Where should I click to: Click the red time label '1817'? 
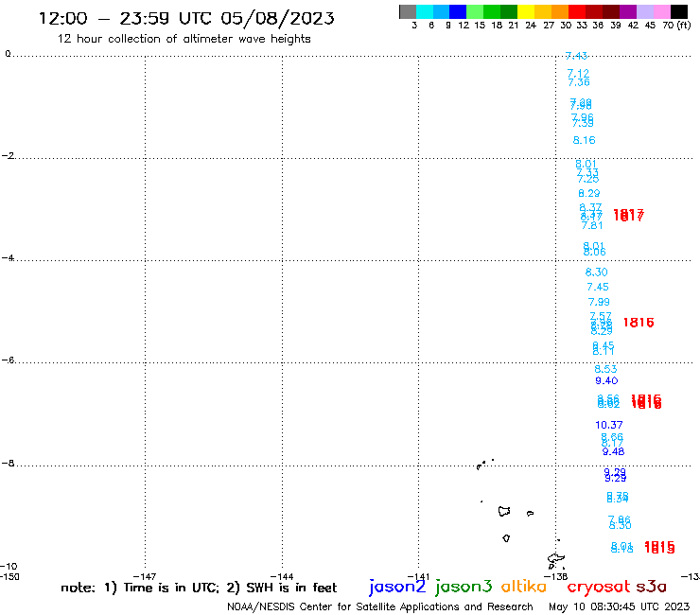click(x=628, y=216)
